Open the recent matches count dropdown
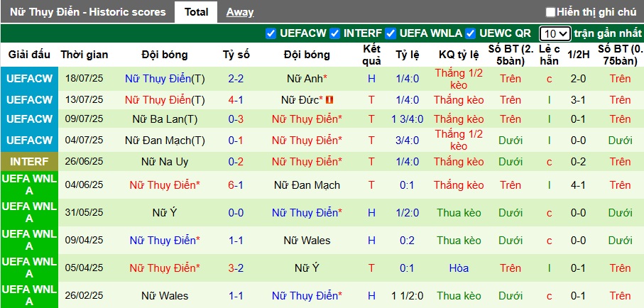 555,33
